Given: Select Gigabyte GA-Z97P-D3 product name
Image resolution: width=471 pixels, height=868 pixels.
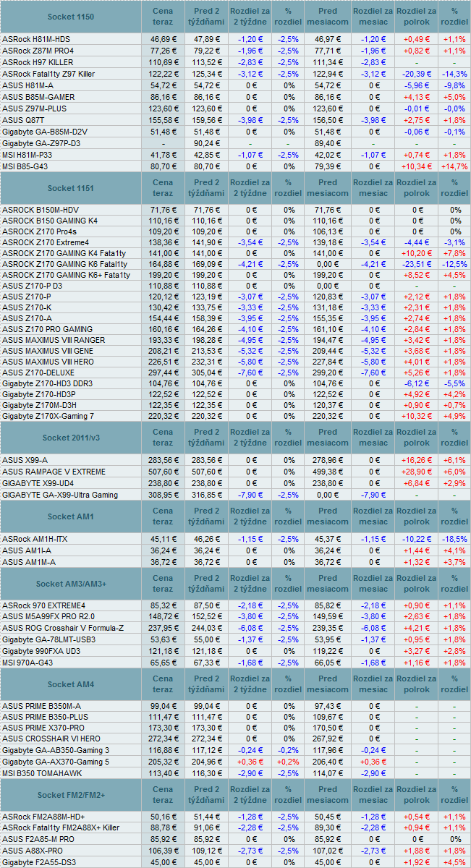Looking at the screenshot, I should [41, 143].
